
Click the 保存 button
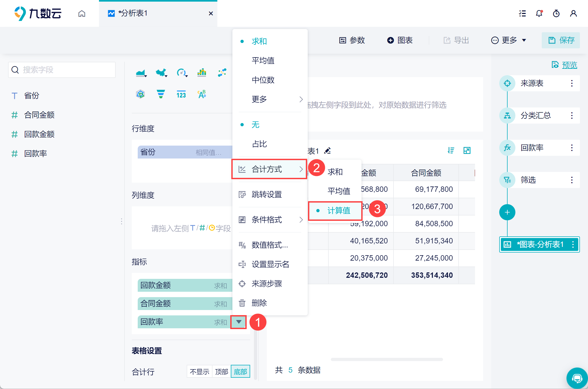tap(561, 40)
